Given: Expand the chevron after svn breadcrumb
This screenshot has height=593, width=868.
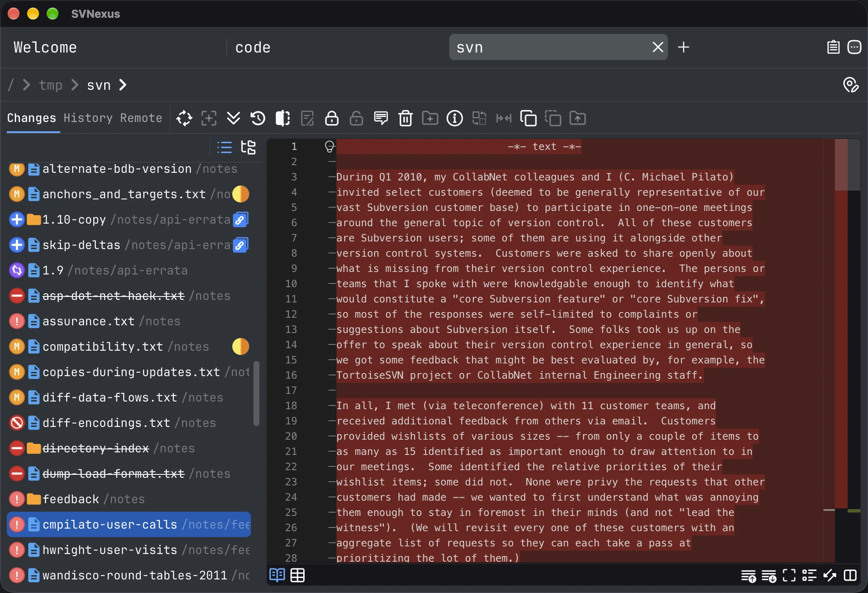Looking at the screenshot, I should pos(123,85).
